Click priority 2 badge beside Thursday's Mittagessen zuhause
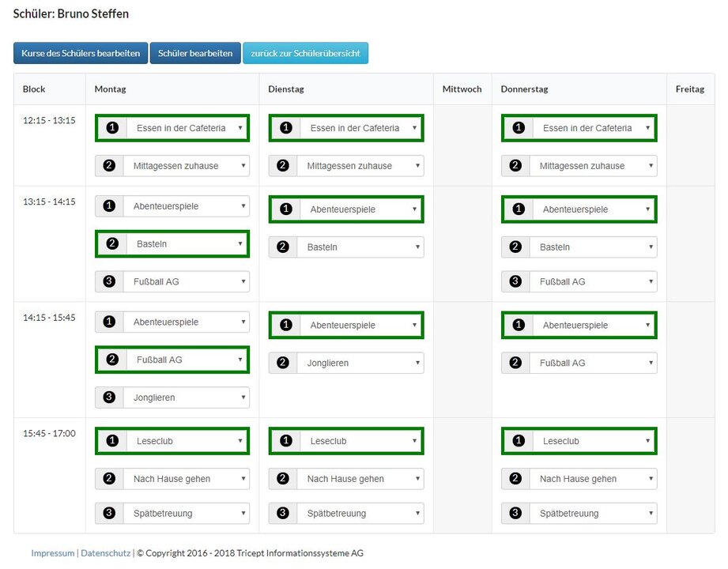 click(515, 166)
